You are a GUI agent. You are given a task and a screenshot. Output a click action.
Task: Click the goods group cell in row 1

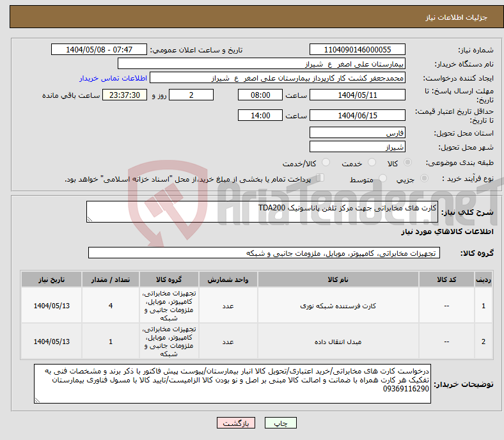tap(169, 306)
